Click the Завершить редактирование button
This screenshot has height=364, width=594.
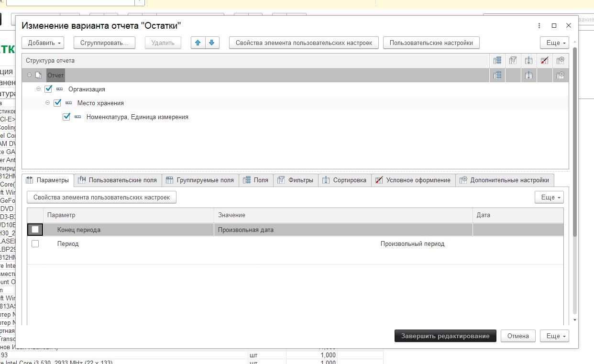point(445,336)
